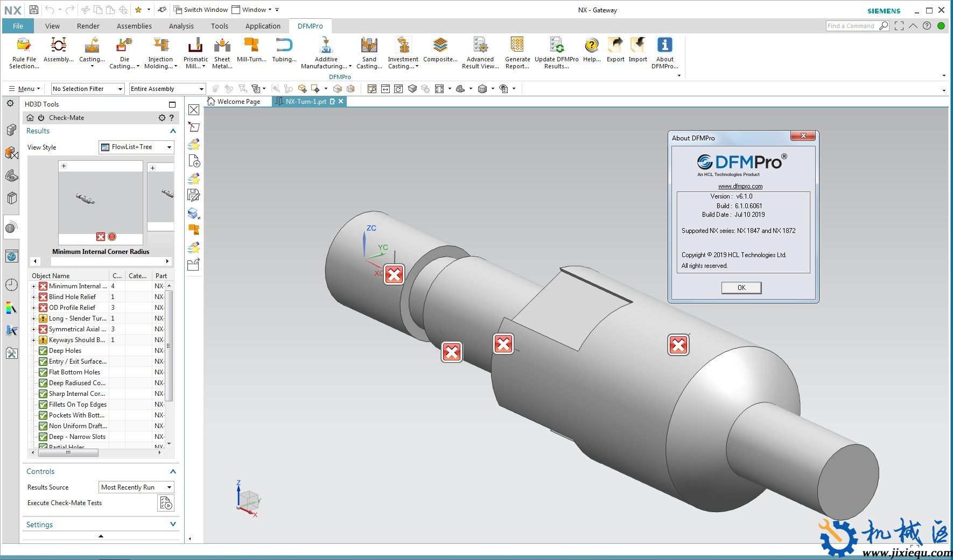Toggle Fillets On Top Edges checkbox
This screenshot has width=953, height=560.
click(x=43, y=405)
